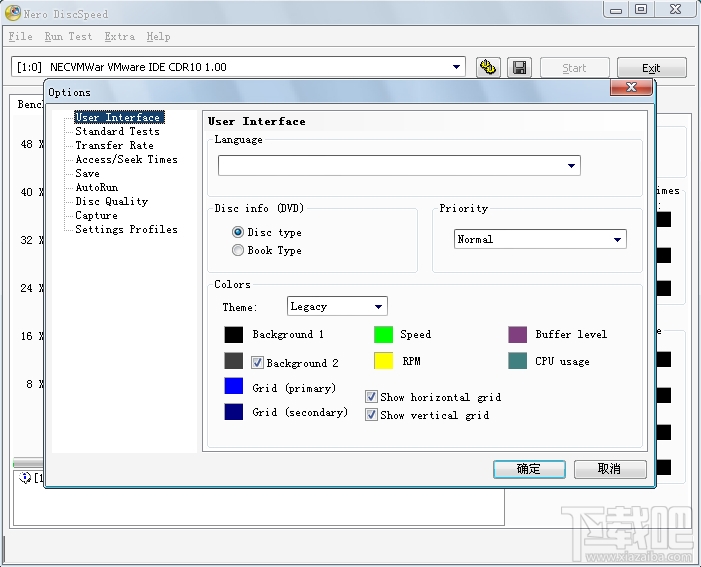Expand the drive selection dropdown

coord(238,67)
